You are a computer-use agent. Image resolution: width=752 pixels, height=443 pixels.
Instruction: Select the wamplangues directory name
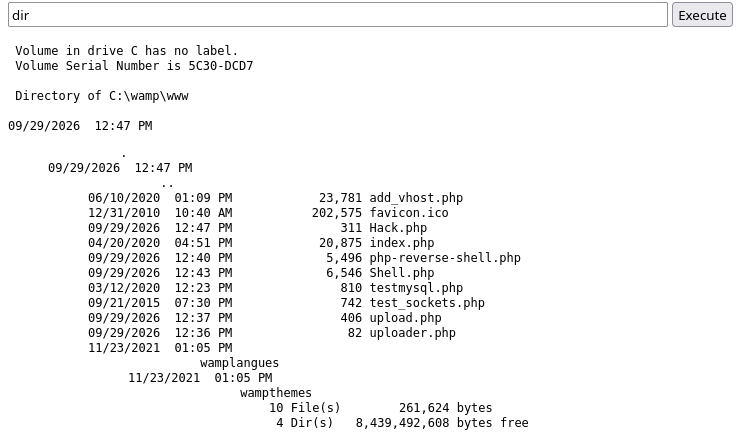tap(239, 363)
